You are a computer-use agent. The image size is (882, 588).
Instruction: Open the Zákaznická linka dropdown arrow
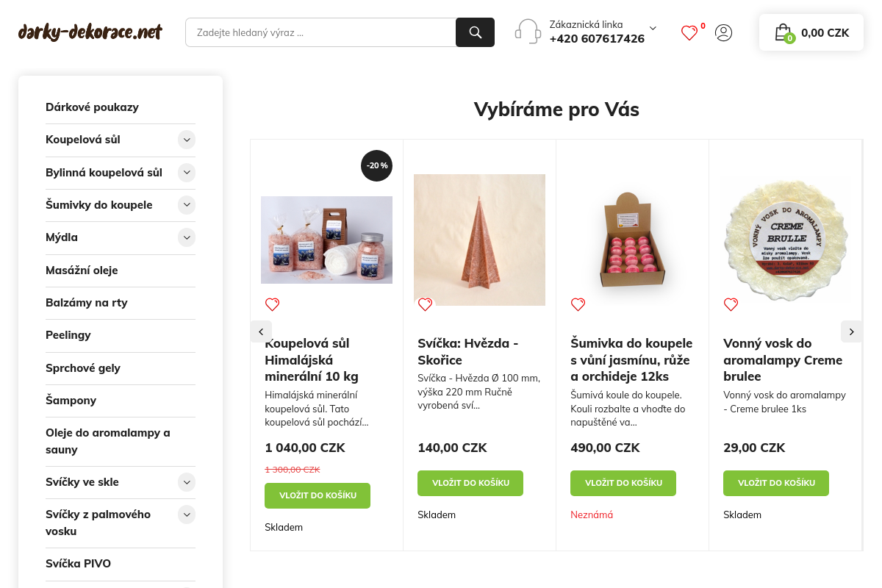click(x=653, y=28)
